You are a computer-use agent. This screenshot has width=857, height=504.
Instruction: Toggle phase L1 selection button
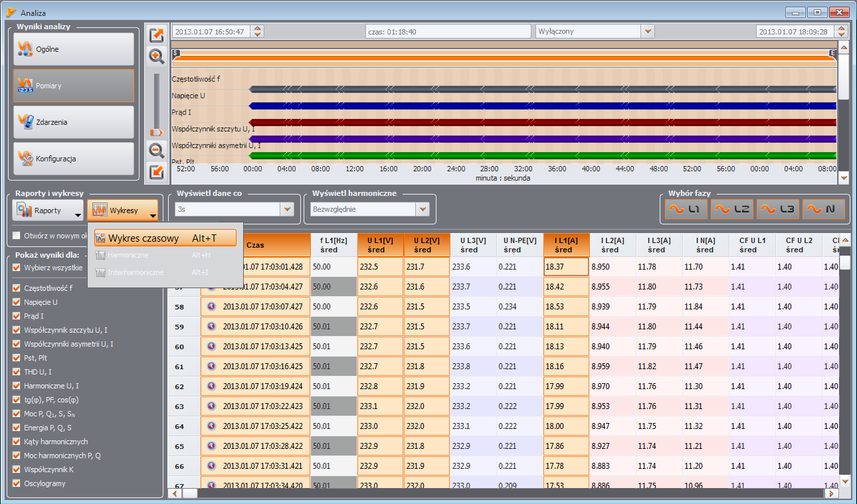coord(686,209)
